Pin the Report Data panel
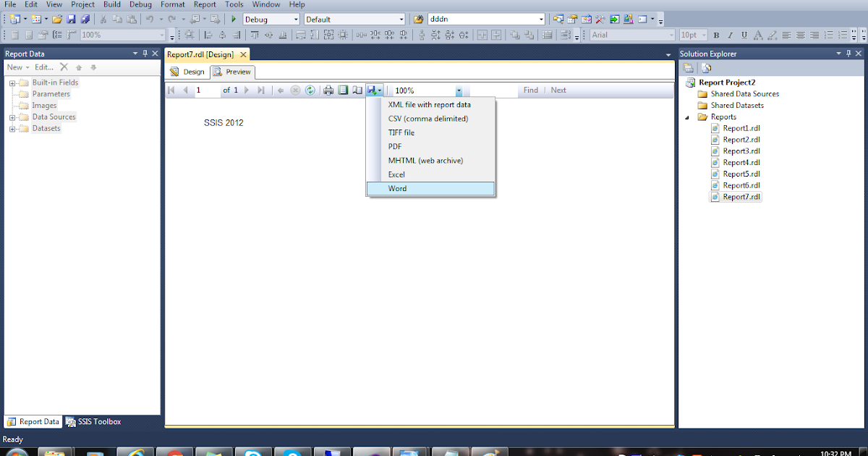The width and height of the screenshot is (868, 456). click(x=145, y=53)
